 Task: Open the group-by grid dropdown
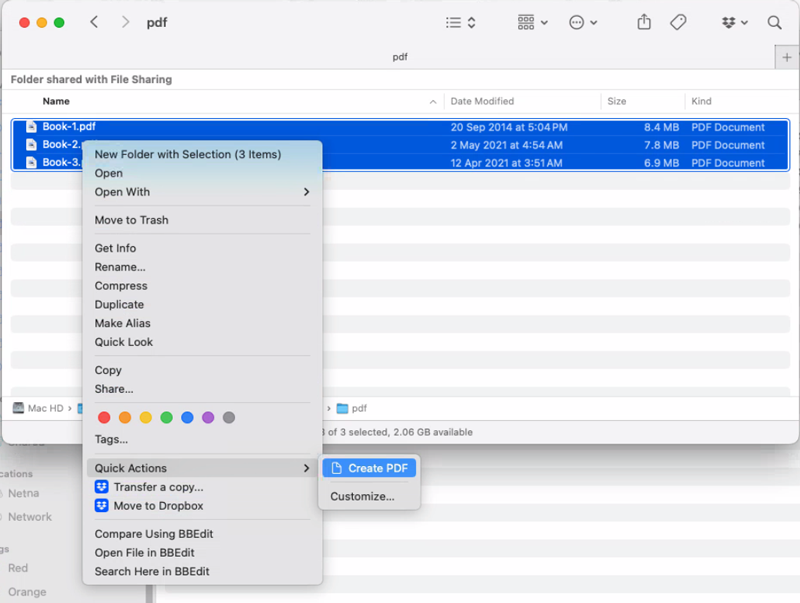[x=532, y=22]
